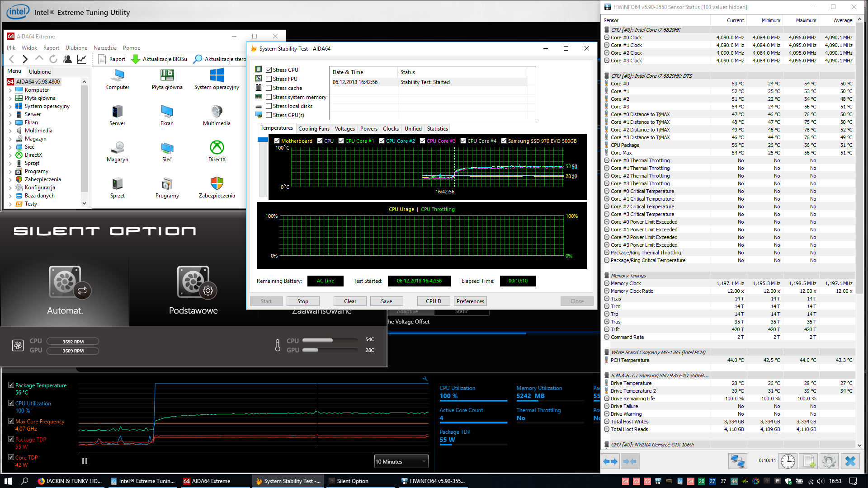The width and height of the screenshot is (868, 488).
Task: Click AIDA64 toolbar graph icon
Action: 81,59
